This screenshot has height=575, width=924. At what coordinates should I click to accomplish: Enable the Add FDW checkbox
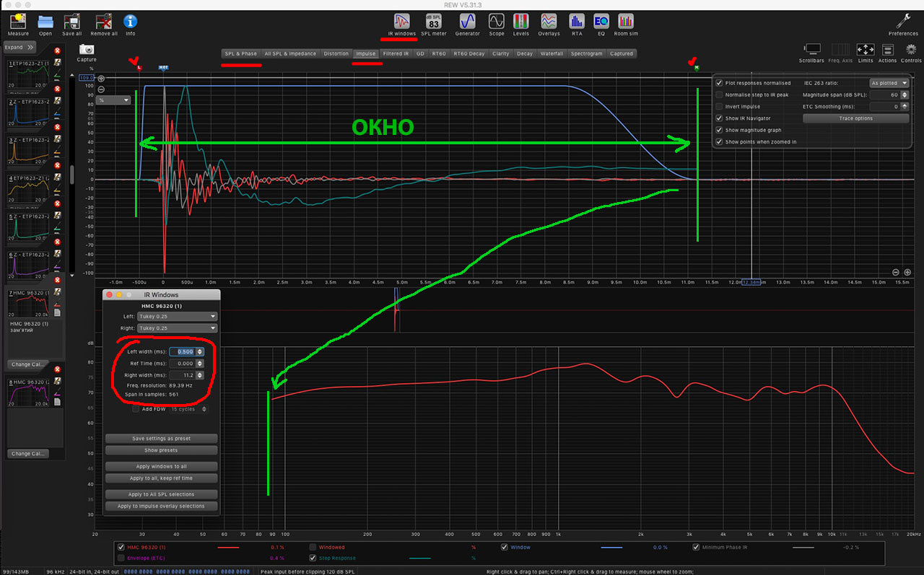tap(136, 409)
